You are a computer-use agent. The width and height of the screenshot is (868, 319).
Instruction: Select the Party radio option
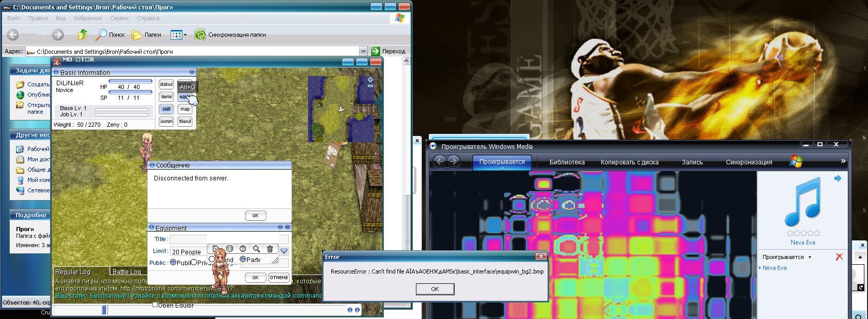coord(242,259)
